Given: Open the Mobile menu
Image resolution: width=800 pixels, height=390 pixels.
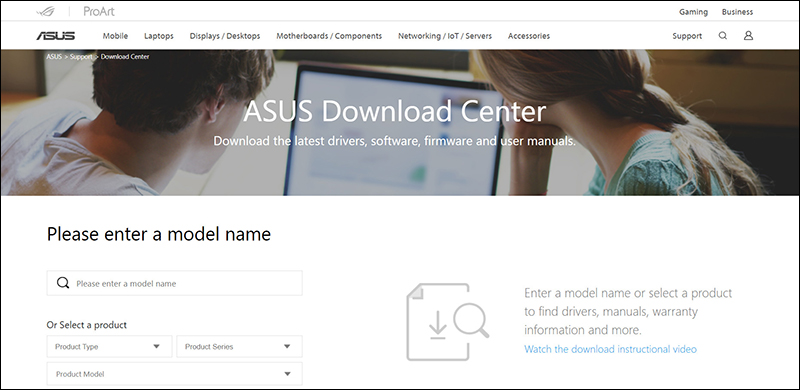Looking at the screenshot, I should click(115, 36).
